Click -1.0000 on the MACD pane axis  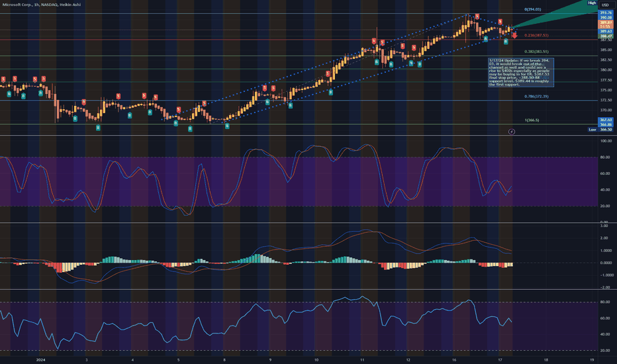click(x=606, y=275)
